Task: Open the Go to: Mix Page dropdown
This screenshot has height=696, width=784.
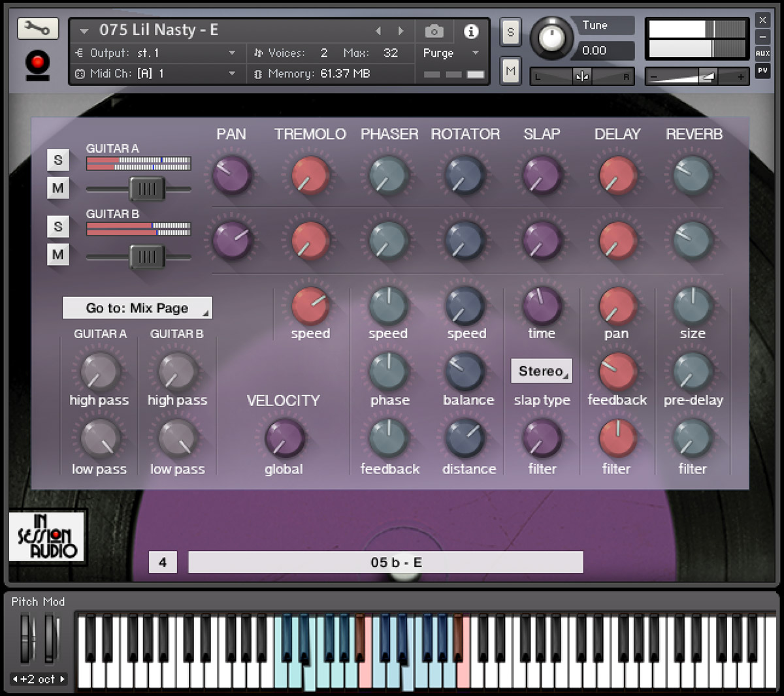Action: [x=137, y=308]
